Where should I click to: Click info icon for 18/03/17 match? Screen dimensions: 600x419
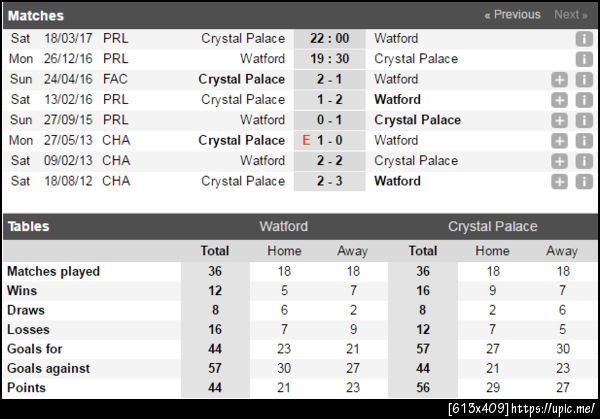click(584, 39)
